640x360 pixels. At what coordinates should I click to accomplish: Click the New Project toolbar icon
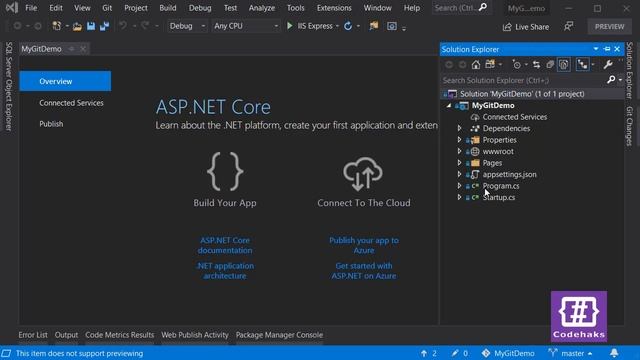(x=57, y=26)
